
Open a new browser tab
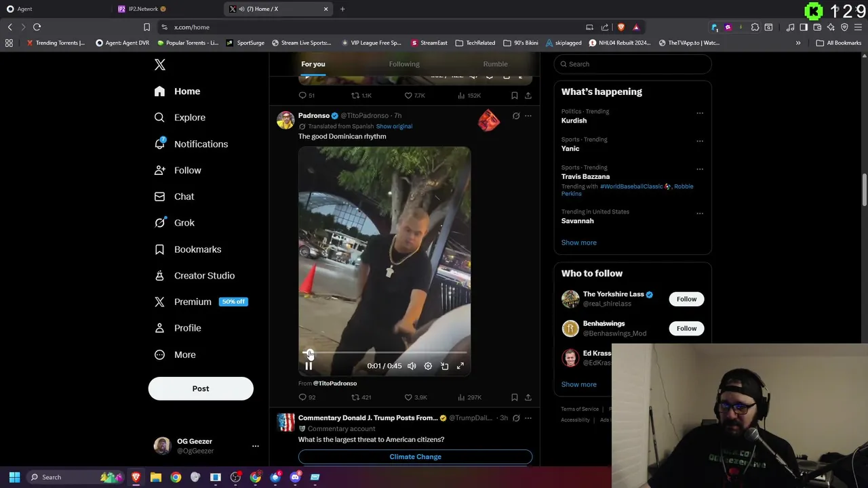pyautogui.click(x=342, y=9)
